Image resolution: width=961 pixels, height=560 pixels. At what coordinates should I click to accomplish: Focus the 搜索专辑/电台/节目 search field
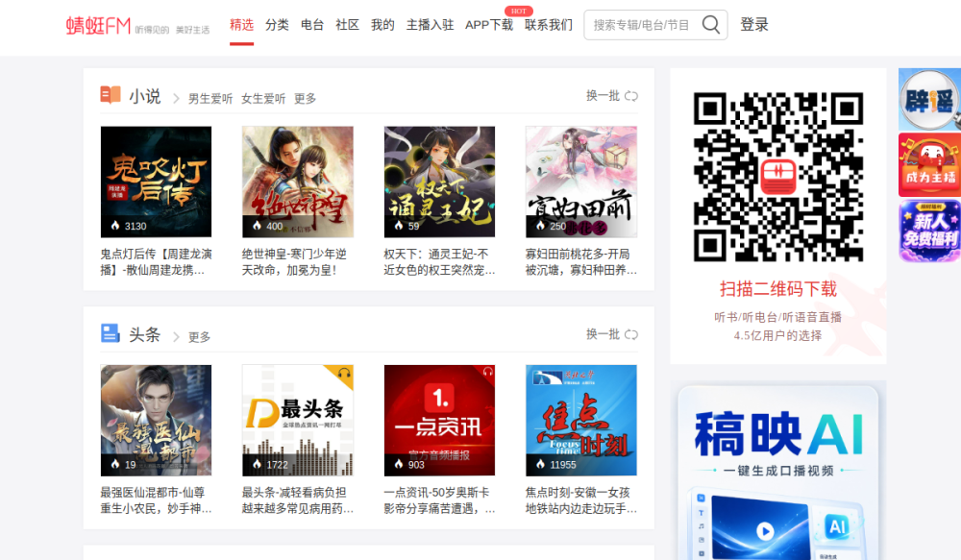point(641,25)
